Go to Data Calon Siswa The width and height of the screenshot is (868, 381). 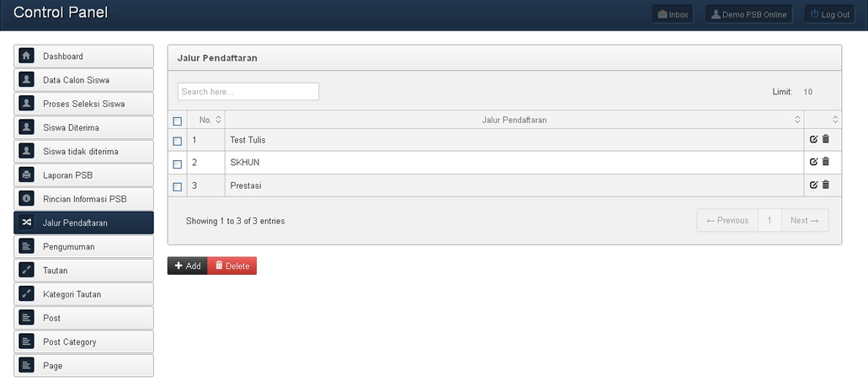click(83, 80)
